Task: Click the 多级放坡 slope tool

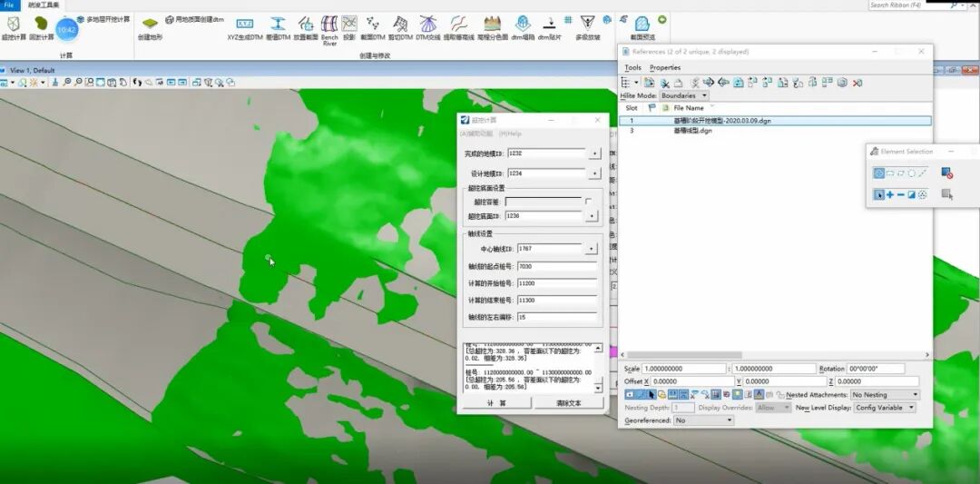Action: [x=588, y=26]
